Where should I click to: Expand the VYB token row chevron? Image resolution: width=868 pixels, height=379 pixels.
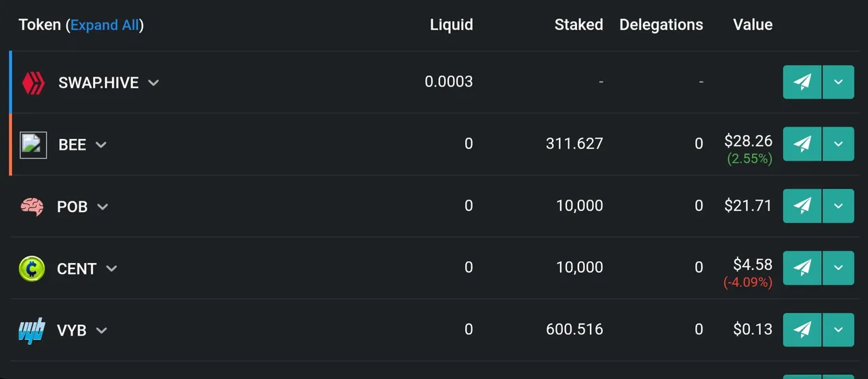coord(102,331)
